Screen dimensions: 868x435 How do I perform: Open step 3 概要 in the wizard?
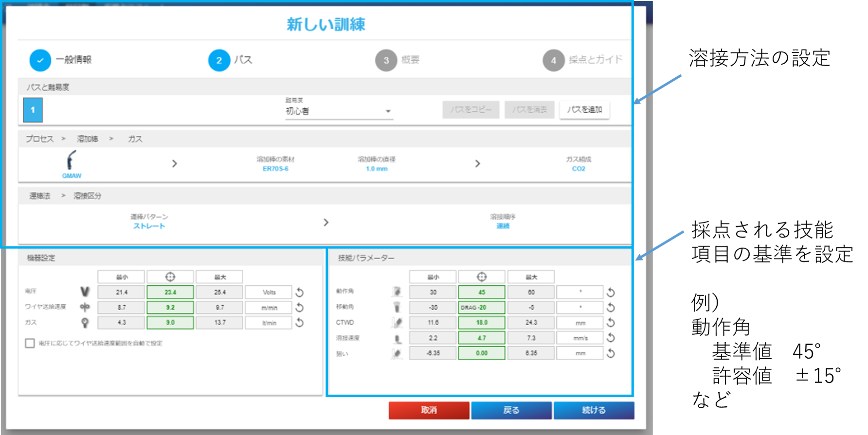386,60
